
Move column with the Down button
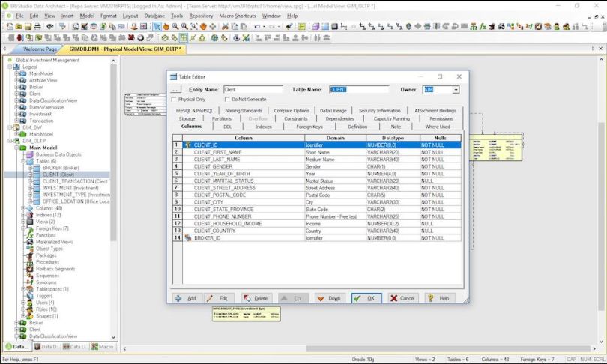pos(330,298)
